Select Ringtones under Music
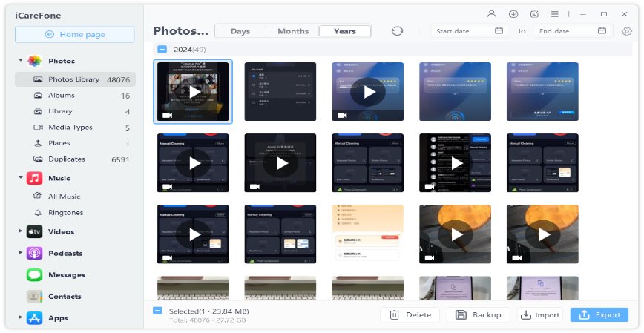Viewport: 644px width, 333px height. (65, 212)
